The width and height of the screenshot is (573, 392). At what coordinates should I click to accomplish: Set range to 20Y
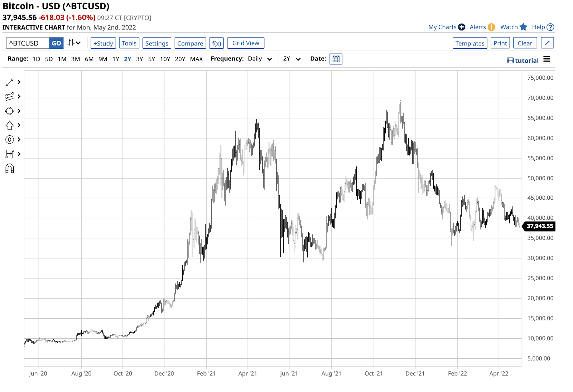click(x=180, y=59)
